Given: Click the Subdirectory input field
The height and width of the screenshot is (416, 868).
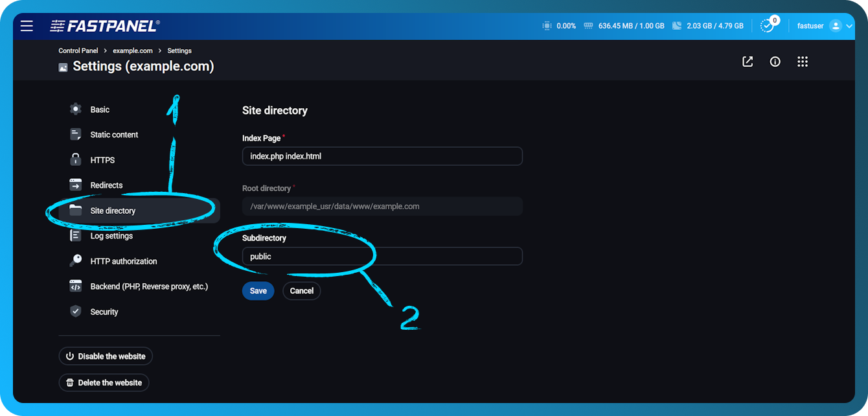Looking at the screenshot, I should (382, 256).
